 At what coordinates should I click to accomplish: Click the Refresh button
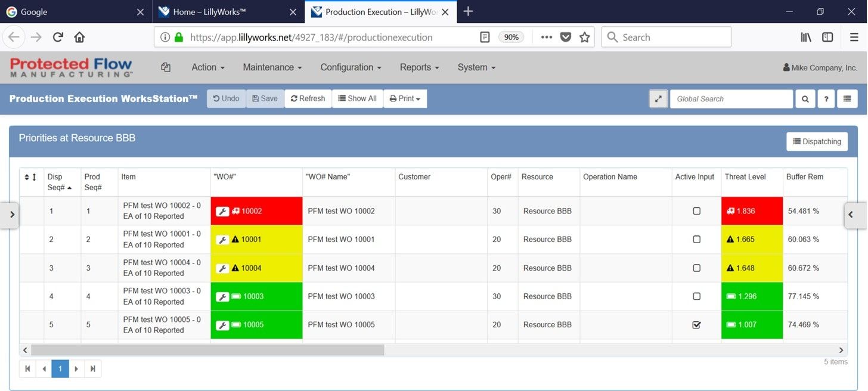[x=308, y=99]
